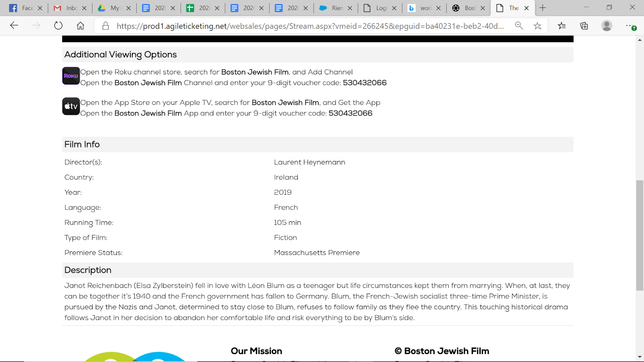Click the film description paragraph
This screenshot has width=644, height=362.
pos(317,302)
